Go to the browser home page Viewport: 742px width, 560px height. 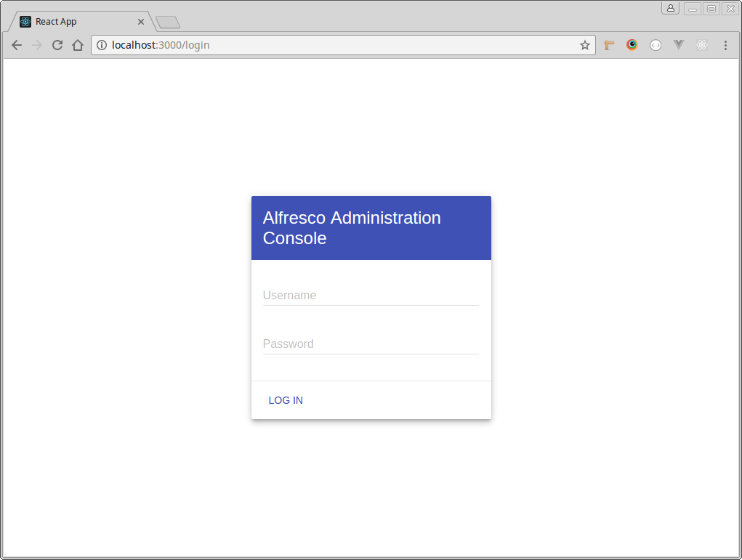(x=78, y=45)
